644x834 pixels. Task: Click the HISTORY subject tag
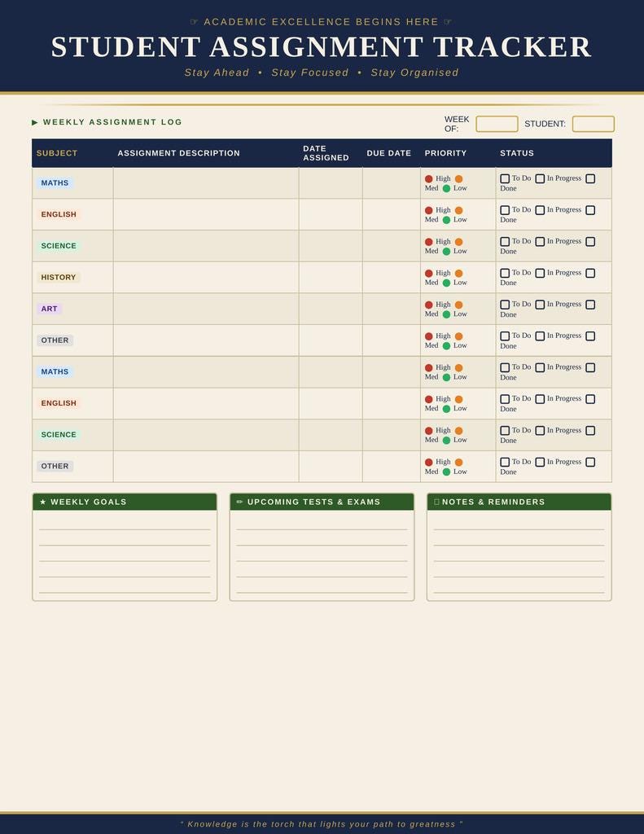59,277
